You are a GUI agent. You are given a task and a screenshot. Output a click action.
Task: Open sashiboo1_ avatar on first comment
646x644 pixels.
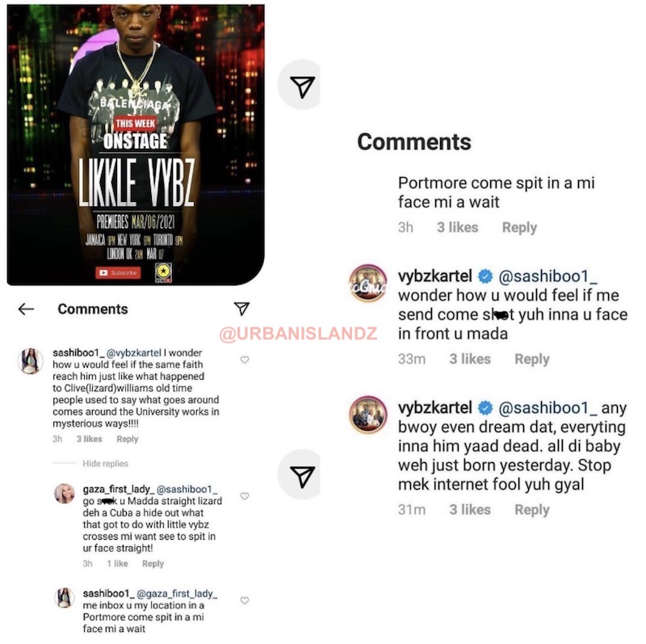click(x=31, y=360)
